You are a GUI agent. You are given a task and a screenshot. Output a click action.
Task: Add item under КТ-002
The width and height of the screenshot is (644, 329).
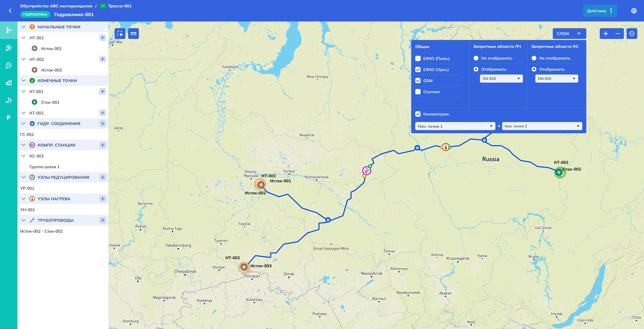pyautogui.click(x=102, y=113)
